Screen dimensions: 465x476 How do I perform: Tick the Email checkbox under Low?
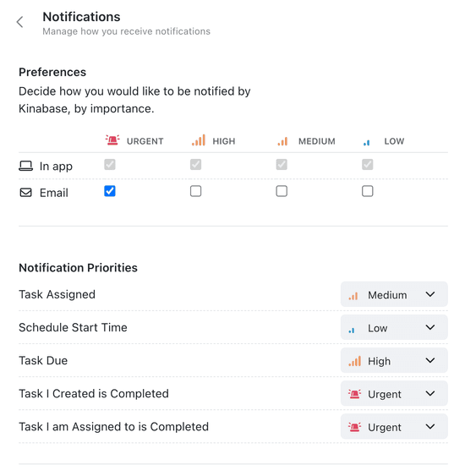click(368, 191)
